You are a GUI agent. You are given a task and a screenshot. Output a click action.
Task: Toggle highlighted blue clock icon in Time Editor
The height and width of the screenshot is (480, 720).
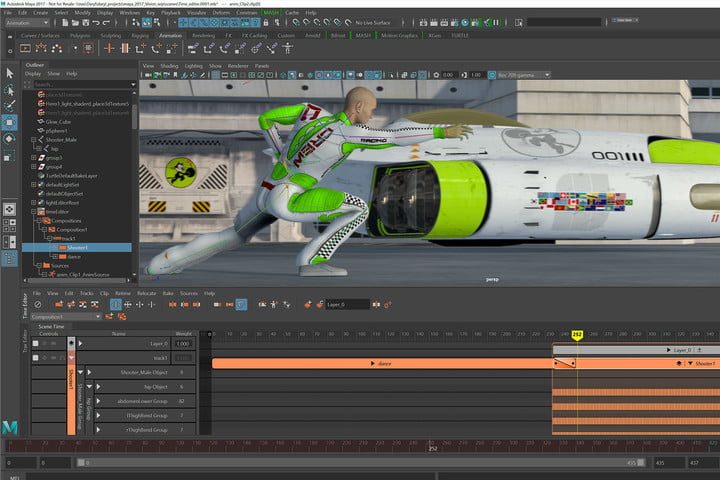tap(241, 305)
